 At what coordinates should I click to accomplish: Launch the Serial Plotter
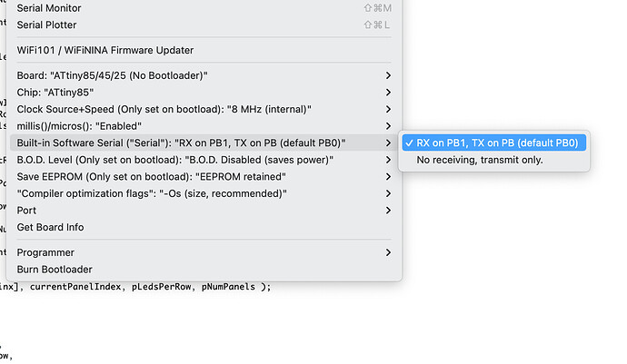(x=47, y=25)
